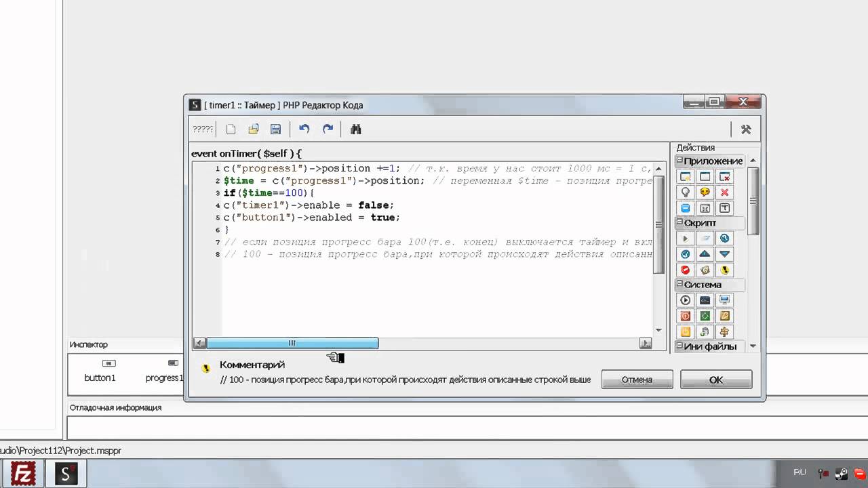Confirm the script with the OK button
Viewport: 868px width, 488px height.
tap(716, 380)
